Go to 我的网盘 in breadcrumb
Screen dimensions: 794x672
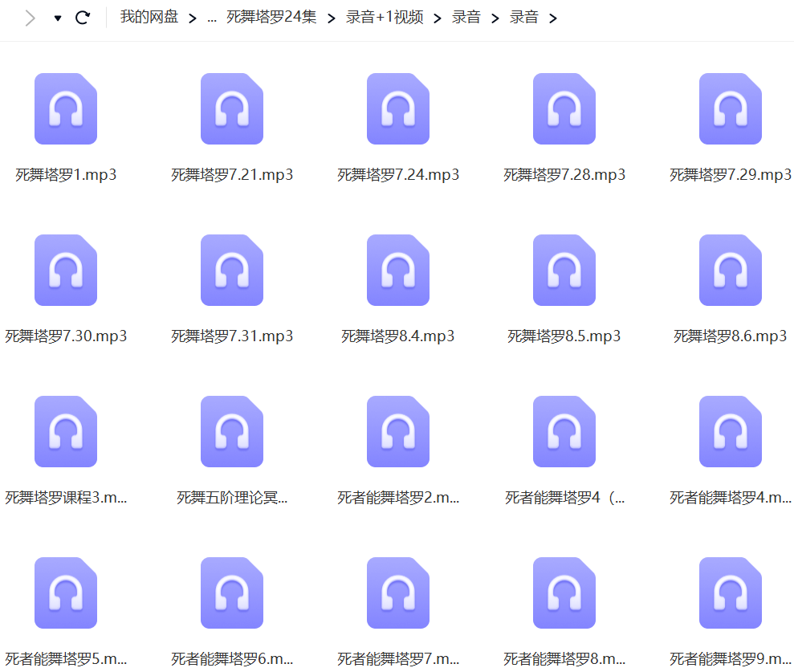point(149,17)
